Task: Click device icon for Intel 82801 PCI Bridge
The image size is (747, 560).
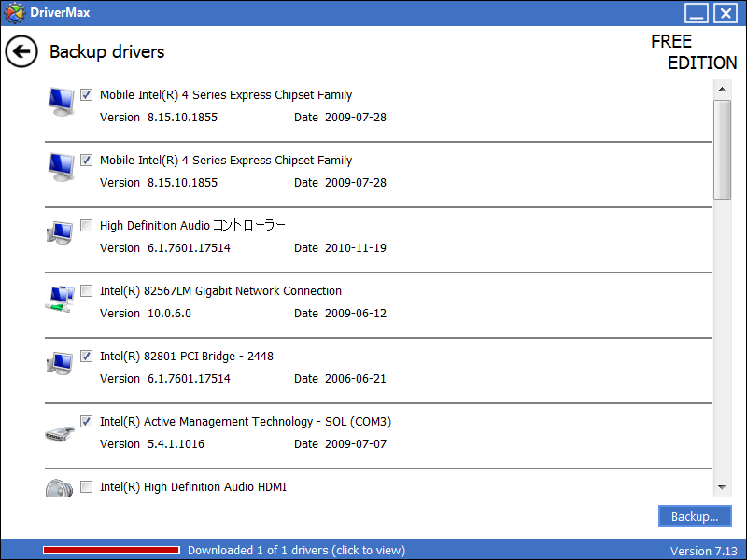Action: click(x=60, y=363)
